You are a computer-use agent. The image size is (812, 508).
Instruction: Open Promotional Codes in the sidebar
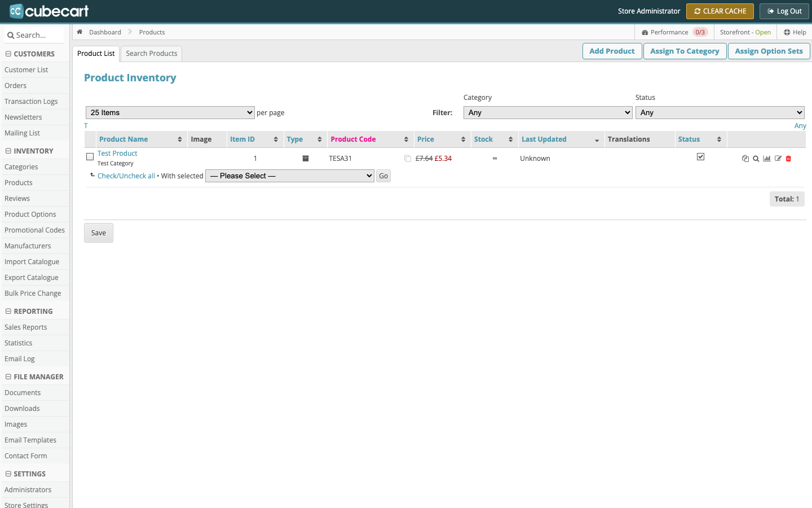coord(34,230)
